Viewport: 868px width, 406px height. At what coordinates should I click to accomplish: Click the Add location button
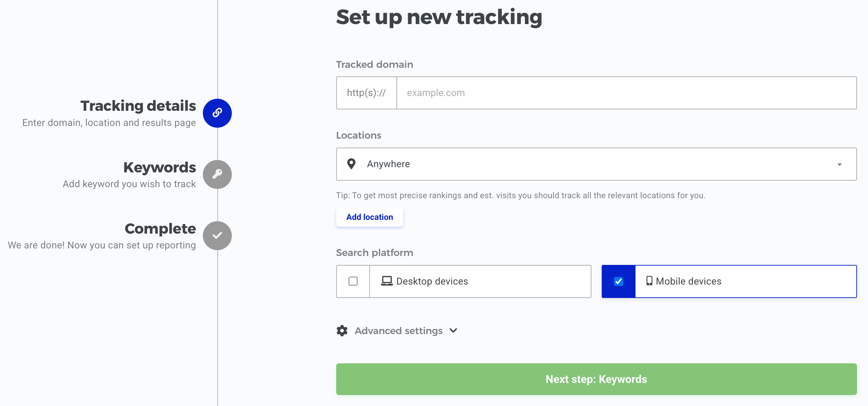(370, 217)
